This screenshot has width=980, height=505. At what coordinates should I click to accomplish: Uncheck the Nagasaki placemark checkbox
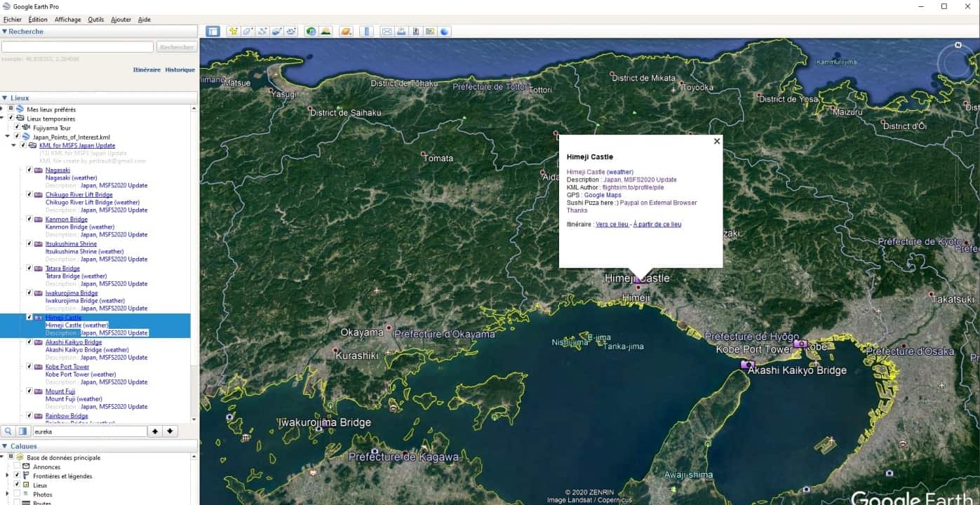coord(29,170)
